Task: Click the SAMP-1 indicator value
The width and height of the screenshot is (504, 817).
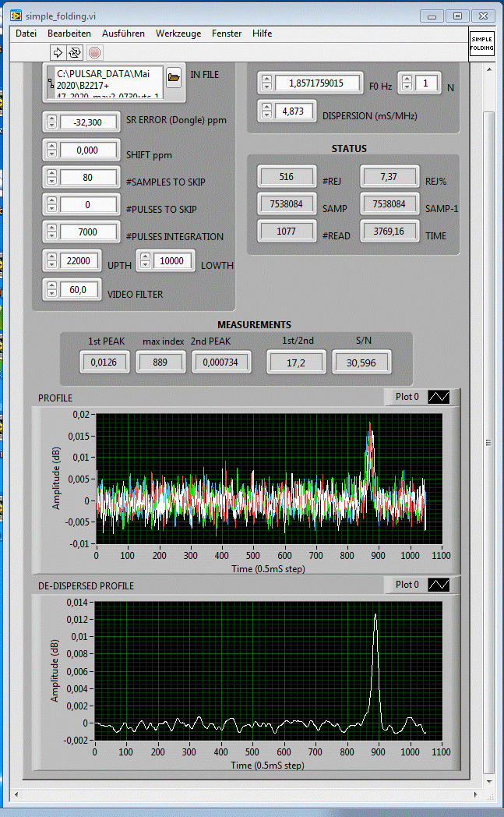Action: [x=389, y=203]
